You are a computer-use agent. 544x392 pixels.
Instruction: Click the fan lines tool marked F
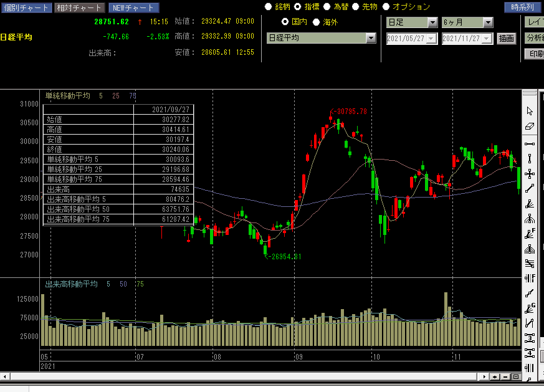530,234
